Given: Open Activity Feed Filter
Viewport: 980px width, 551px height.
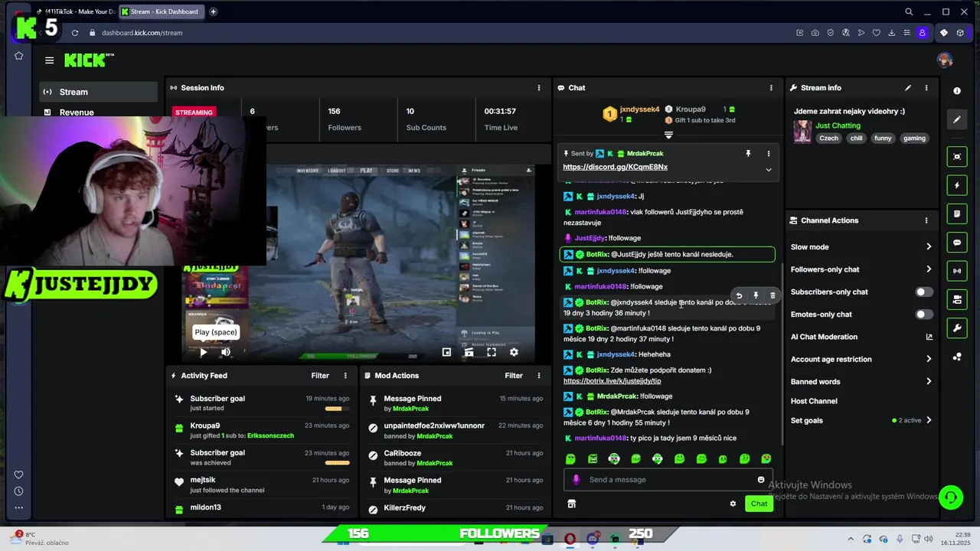Looking at the screenshot, I should 320,376.
